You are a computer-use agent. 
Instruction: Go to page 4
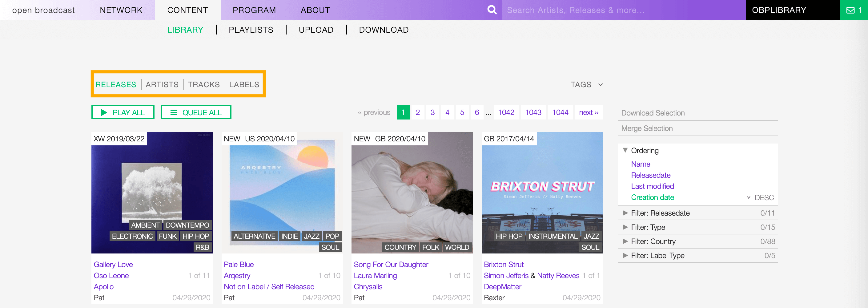(447, 112)
